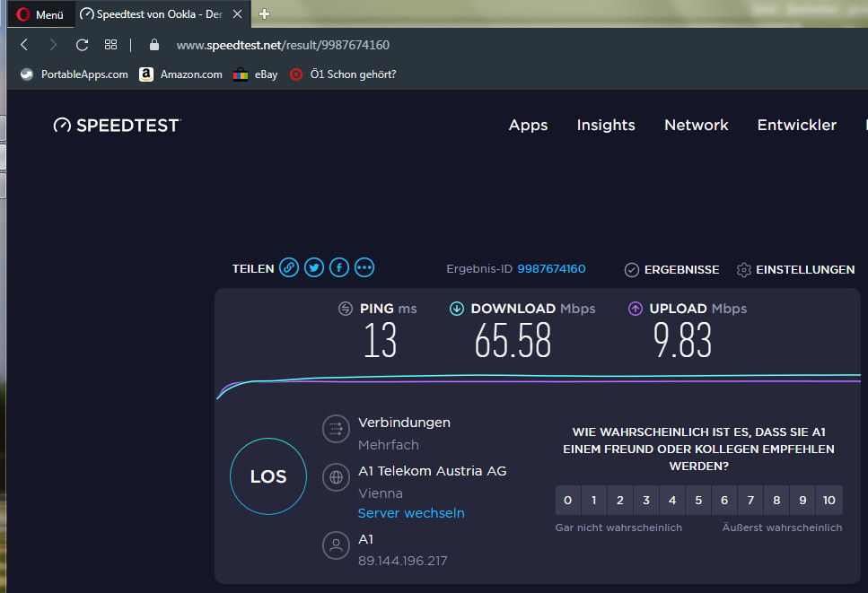The height and width of the screenshot is (593, 868).
Task: Share result on Twitter
Action: click(x=314, y=267)
